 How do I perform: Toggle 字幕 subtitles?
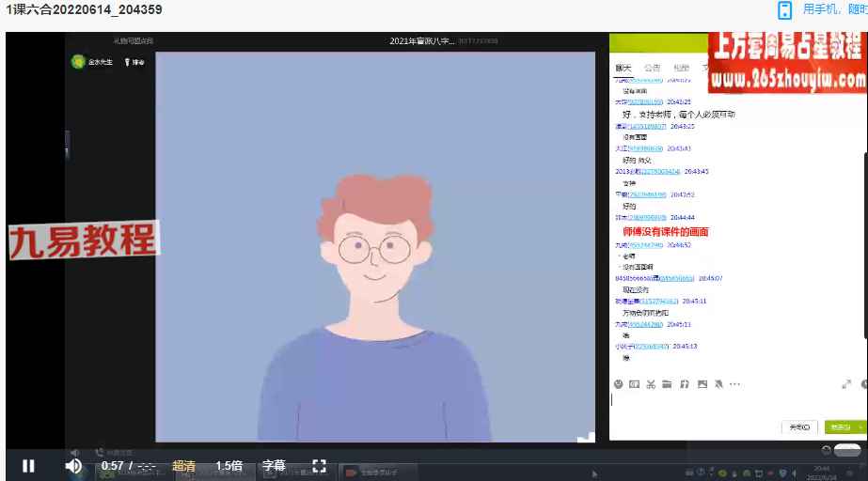pyautogui.click(x=273, y=465)
